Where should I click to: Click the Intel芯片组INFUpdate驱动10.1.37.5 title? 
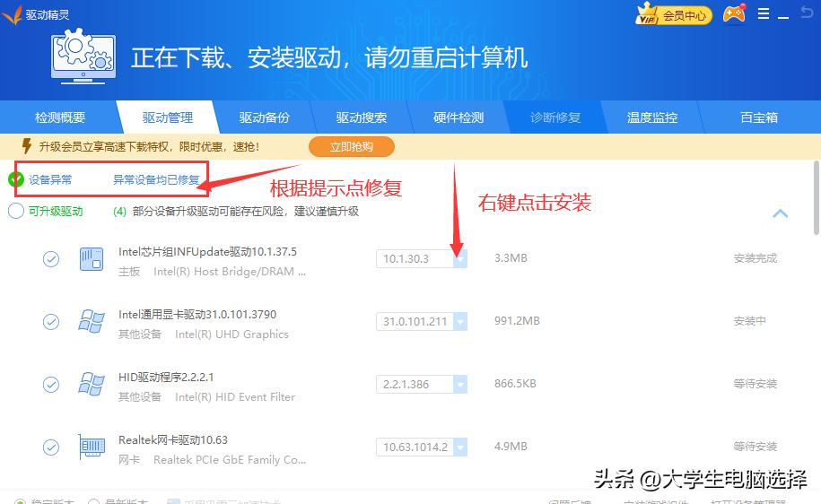point(207,252)
